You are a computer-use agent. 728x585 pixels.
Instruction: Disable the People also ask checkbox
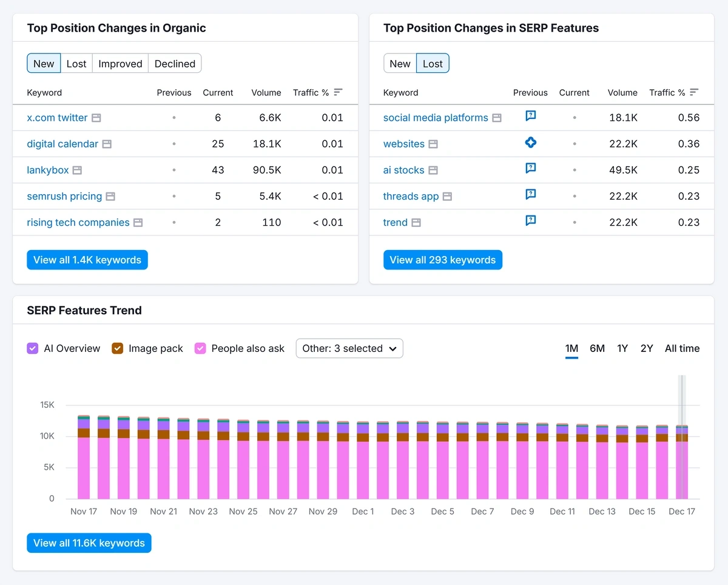coord(200,348)
